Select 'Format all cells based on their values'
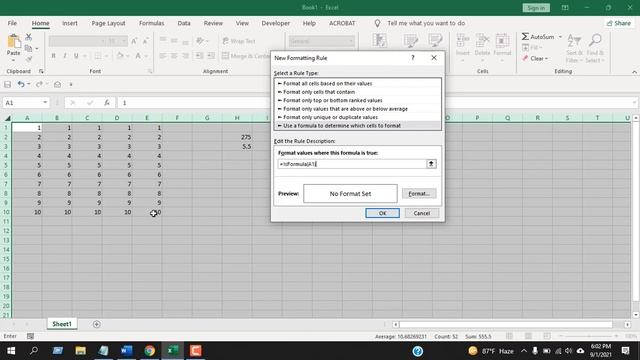640x360 pixels. pyautogui.click(x=358, y=83)
